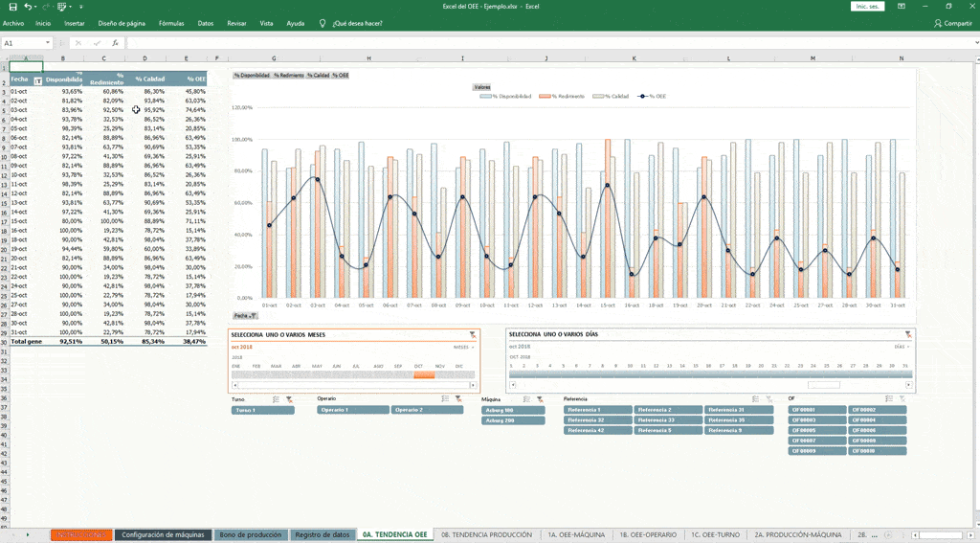Click the cancel entry X in the formula bar

click(78, 43)
